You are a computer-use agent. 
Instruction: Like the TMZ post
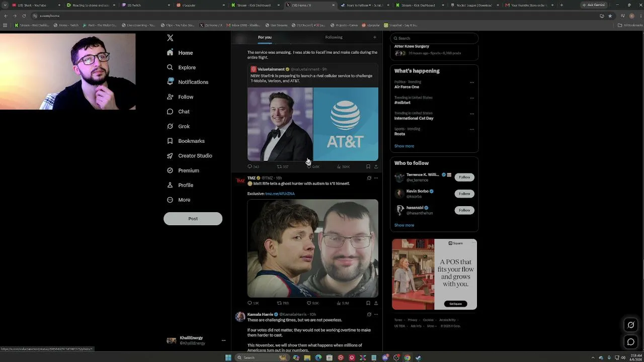(312, 303)
